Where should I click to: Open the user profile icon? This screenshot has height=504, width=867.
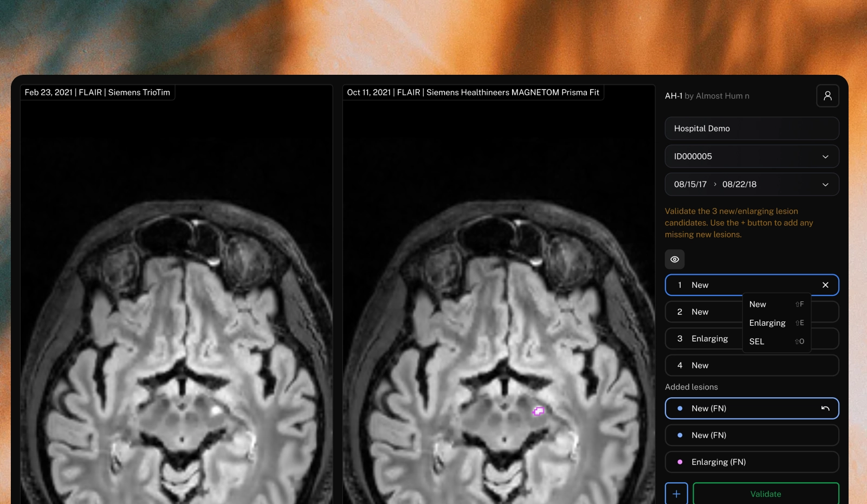827,96
